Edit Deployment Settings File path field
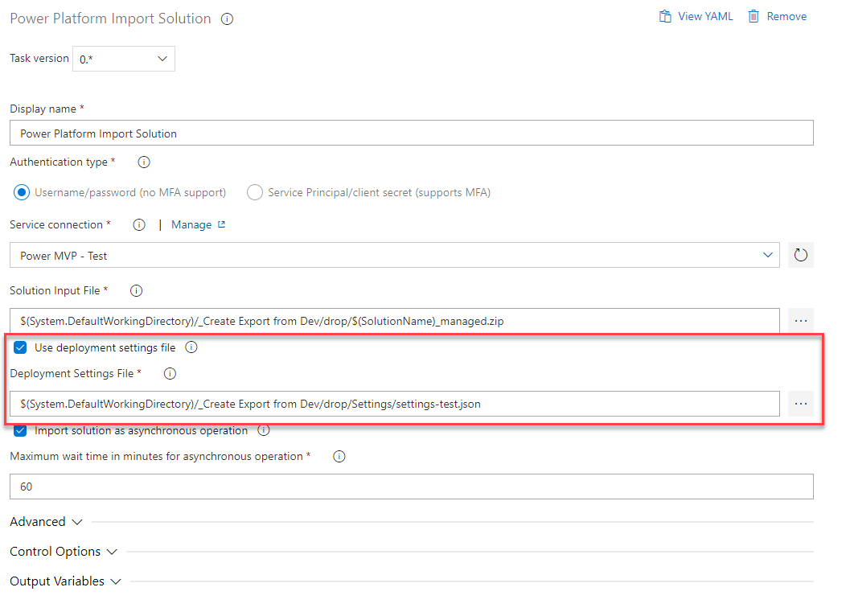The height and width of the screenshot is (616, 850). tap(395, 404)
